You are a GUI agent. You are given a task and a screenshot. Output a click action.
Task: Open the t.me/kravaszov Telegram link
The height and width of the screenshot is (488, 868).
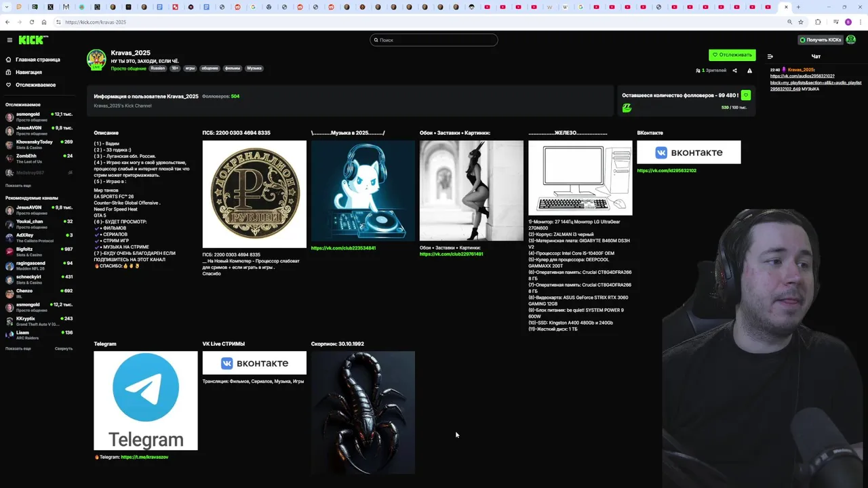point(144,457)
